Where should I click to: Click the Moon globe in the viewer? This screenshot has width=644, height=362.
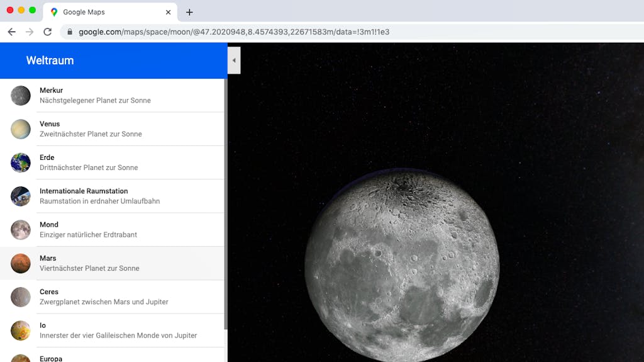click(x=402, y=265)
